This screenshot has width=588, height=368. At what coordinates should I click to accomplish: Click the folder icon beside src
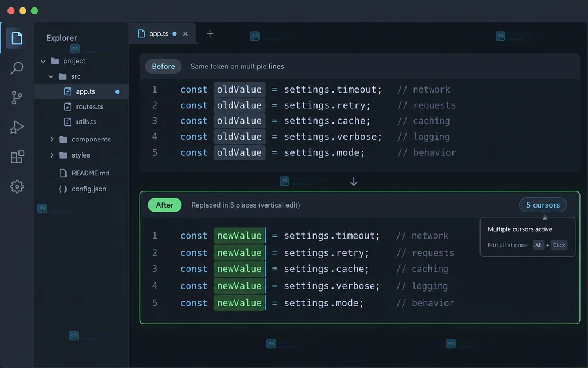tap(62, 76)
